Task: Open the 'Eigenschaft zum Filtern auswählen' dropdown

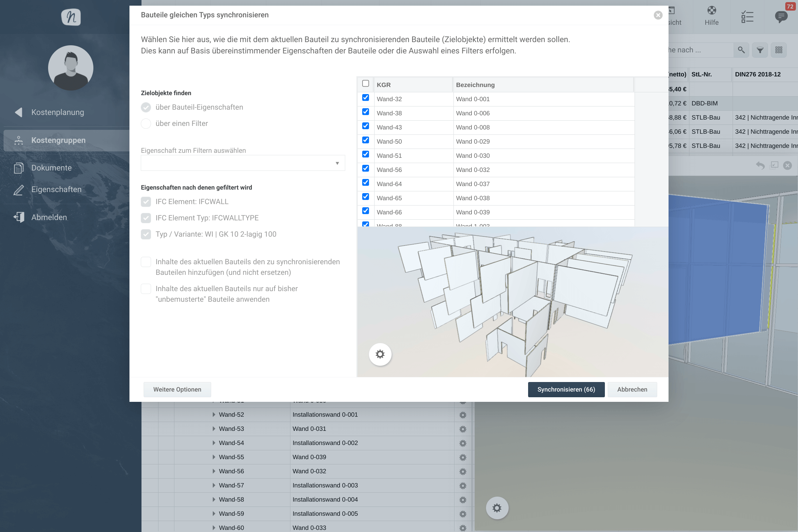Action: [x=243, y=163]
